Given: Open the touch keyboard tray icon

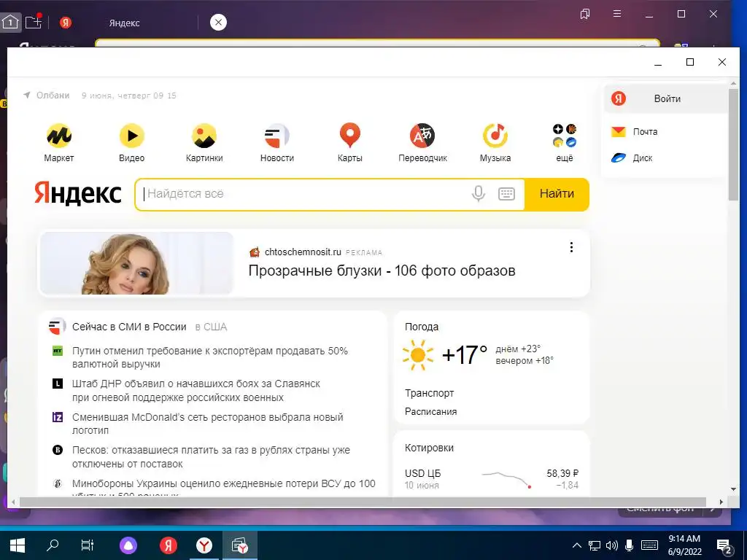Looking at the screenshot, I should click(650, 545).
